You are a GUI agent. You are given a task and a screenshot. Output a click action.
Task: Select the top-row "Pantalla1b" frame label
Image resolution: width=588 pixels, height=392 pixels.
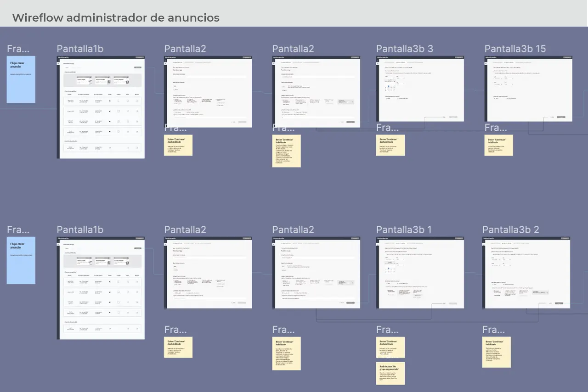80,49
